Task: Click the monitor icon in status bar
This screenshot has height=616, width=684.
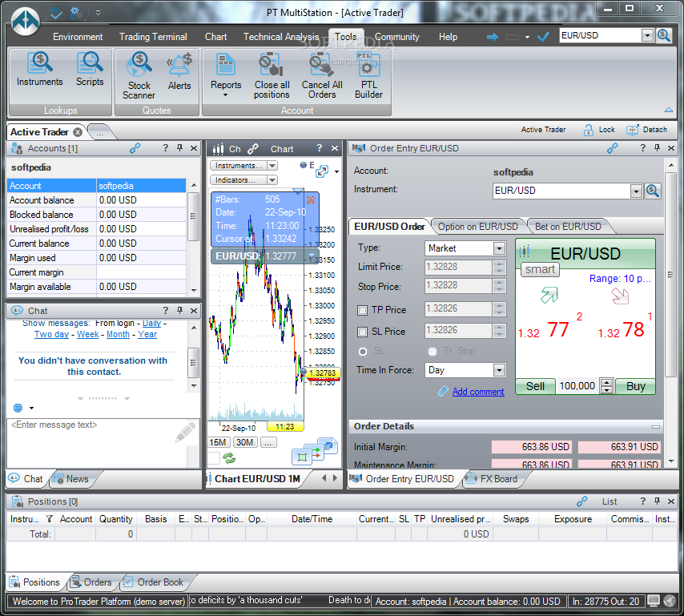Action: click(653, 601)
